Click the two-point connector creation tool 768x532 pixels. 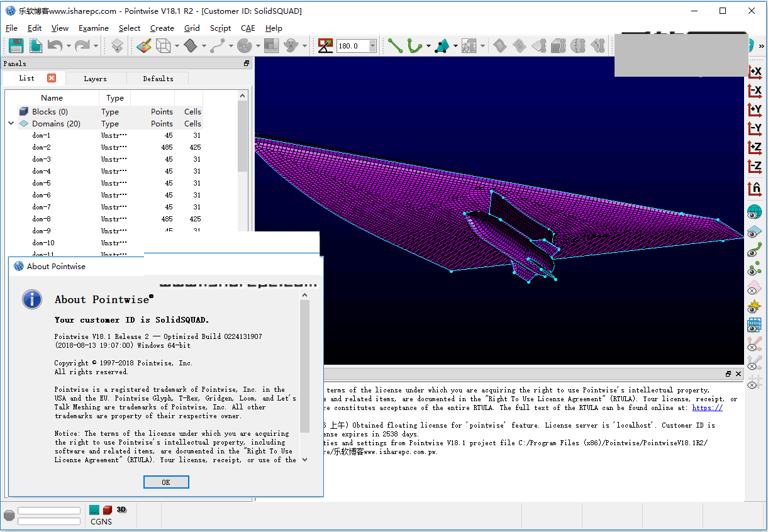(395, 46)
